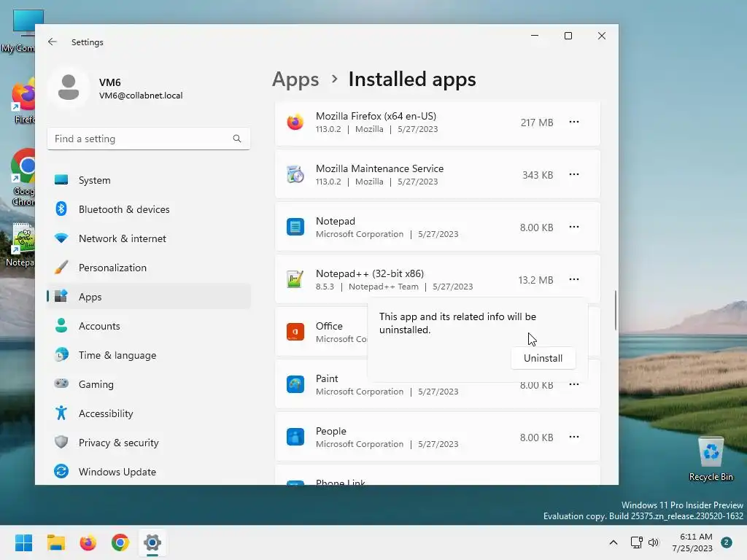Click the Personalization paintbrush icon
Image resolution: width=747 pixels, height=560 pixels.
point(61,268)
